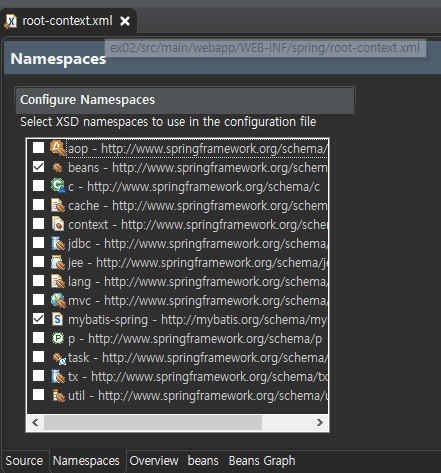Enable the mvc namespace checkbox
Screen dimensions: 441x473
tap(38, 300)
